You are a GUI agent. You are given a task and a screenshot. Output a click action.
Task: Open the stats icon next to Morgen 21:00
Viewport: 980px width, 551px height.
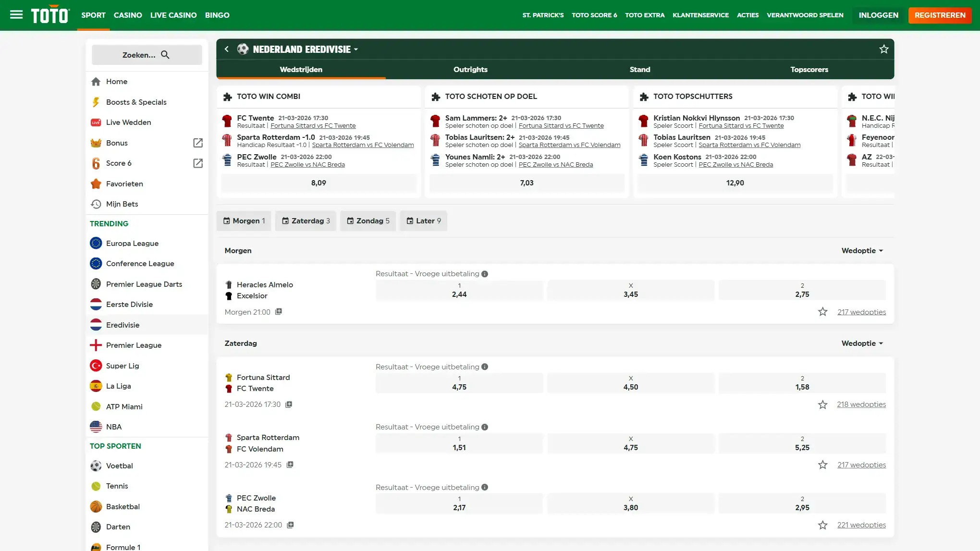pyautogui.click(x=279, y=312)
